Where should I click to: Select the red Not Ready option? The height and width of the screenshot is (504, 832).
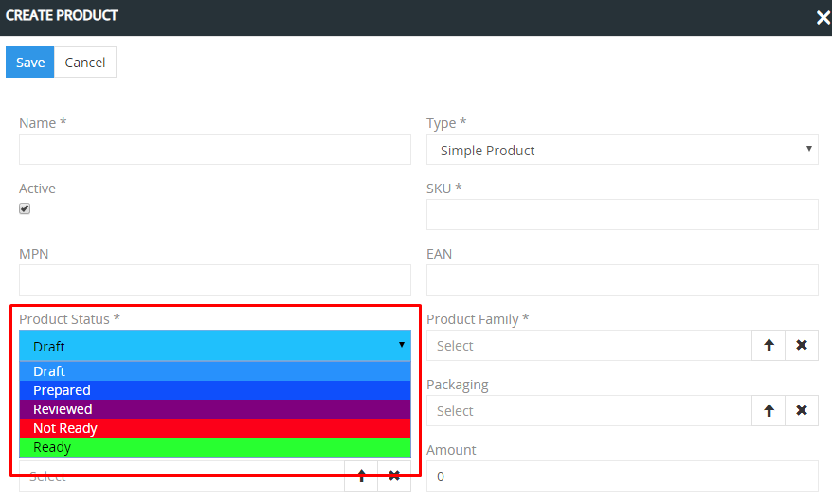pos(215,428)
